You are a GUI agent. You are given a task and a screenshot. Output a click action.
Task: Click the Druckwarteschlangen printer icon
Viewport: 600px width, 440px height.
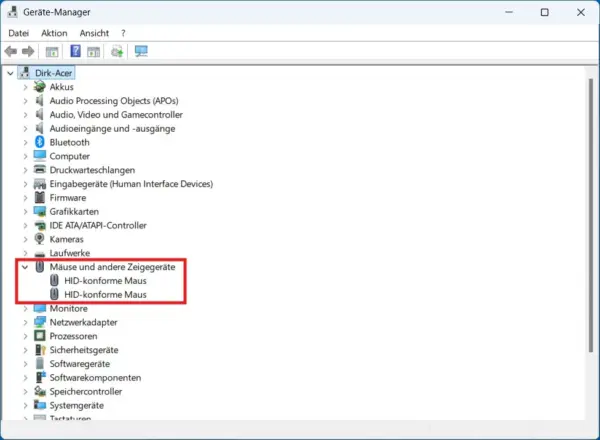pos(40,169)
